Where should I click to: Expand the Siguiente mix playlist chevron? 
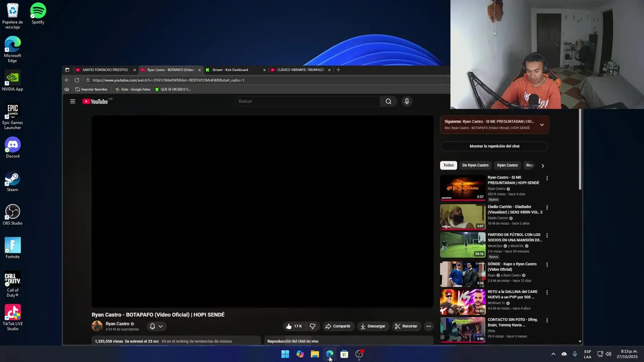(542, 125)
